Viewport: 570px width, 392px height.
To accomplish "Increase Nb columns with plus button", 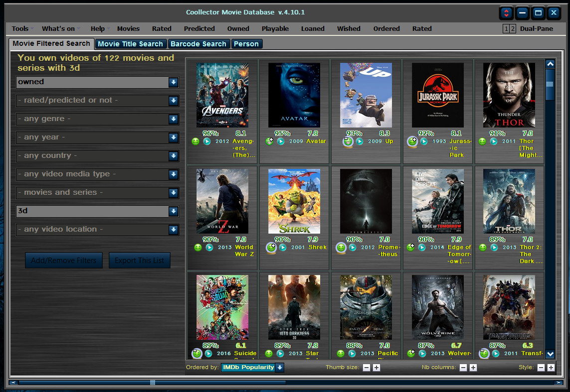I will pyautogui.click(x=473, y=368).
